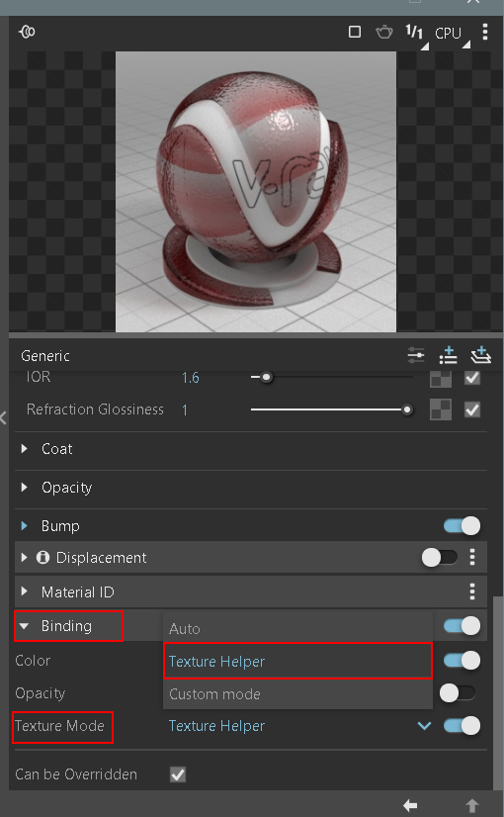
Task: Toggle the Refraction Glossiness texture checkbox
Action: coord(472,410)
